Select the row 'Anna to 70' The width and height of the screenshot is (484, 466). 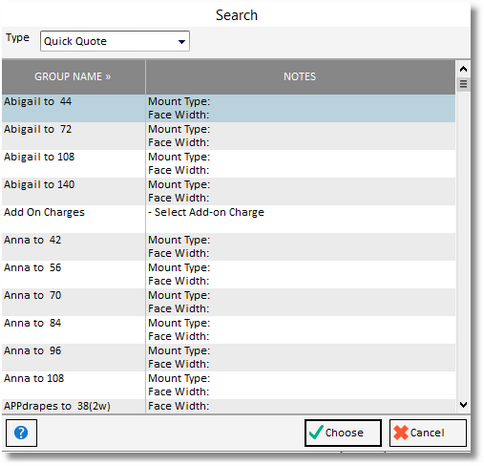pyautogui.click(x=228, y=302)
